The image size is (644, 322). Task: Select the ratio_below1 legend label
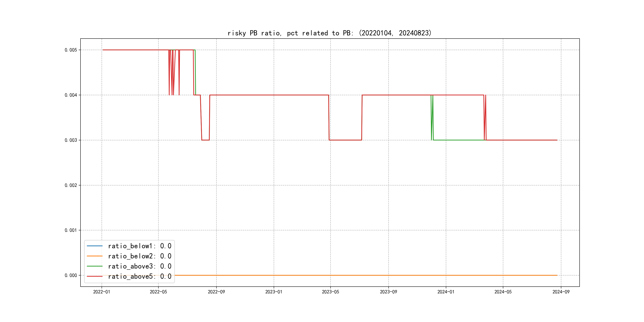pyautogui.click(x=140, y=246)
